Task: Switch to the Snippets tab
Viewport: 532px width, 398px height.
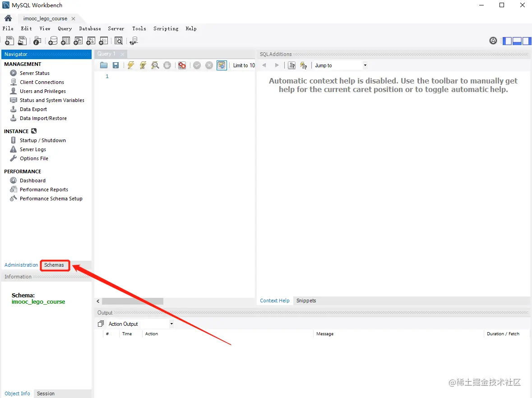Action: coord(306,301)
